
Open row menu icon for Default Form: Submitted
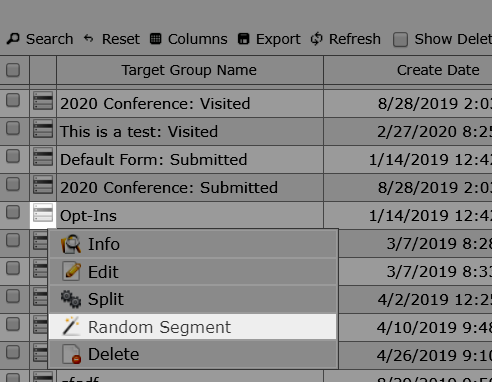43,157
